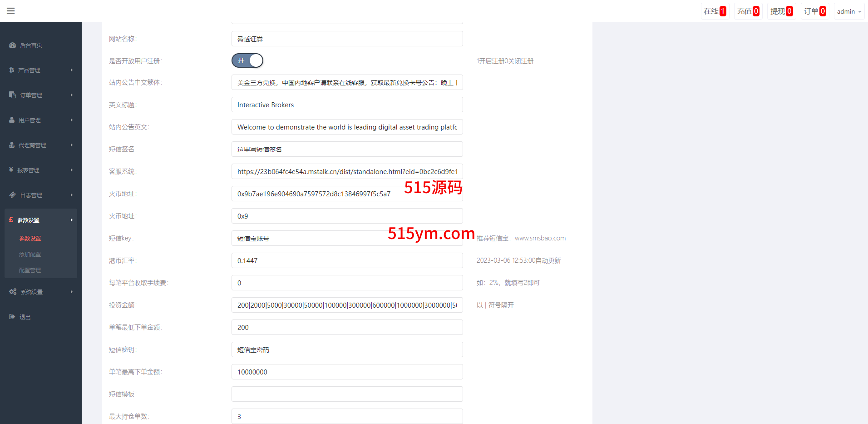Click the 网站名称 input field
Image resolution: width=868 pixels, height=424 pixels.
coord(347,39)
